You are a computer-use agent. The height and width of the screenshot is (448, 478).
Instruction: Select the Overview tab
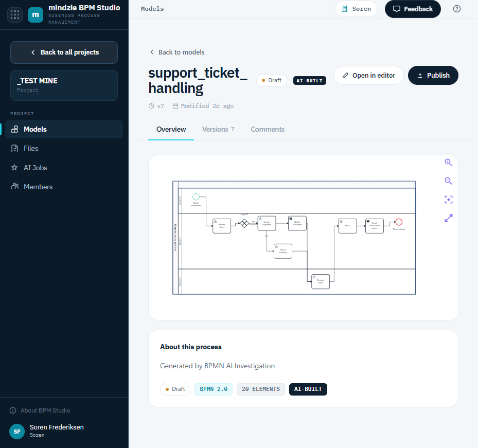click(171, 129)
